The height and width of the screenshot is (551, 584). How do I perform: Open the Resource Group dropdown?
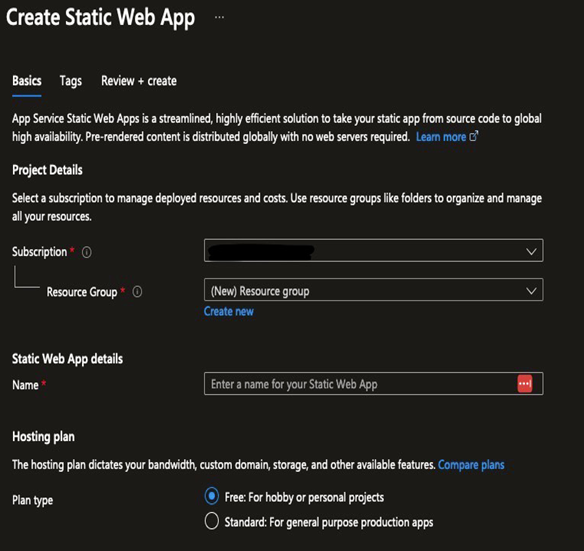coord(374,290)
